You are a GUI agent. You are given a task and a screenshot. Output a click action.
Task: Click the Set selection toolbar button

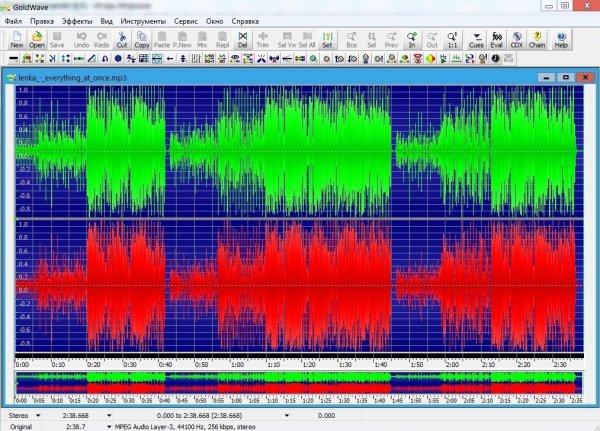point(327,39)
